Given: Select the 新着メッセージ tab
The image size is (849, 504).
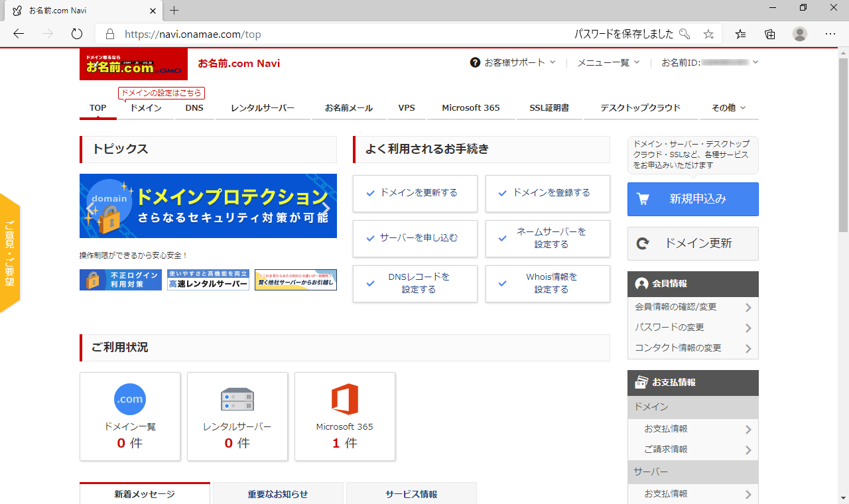Looking at the screenshot, I should pyautogui.click(x=145, y=494).
